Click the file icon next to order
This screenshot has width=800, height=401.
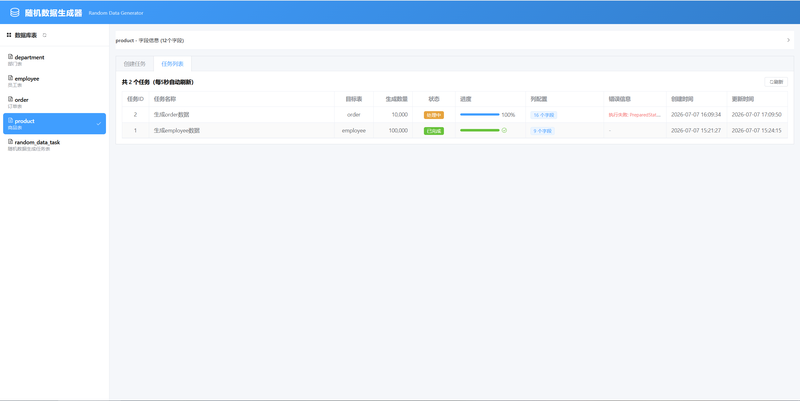pos(10,99)
